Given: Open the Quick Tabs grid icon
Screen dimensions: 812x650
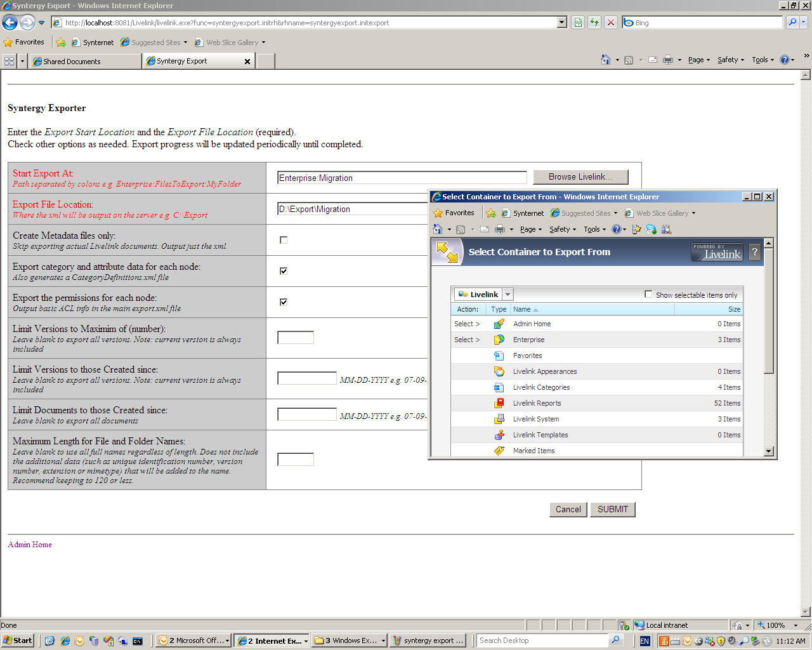Looking at the screenshot, I should tap(9, 61).
